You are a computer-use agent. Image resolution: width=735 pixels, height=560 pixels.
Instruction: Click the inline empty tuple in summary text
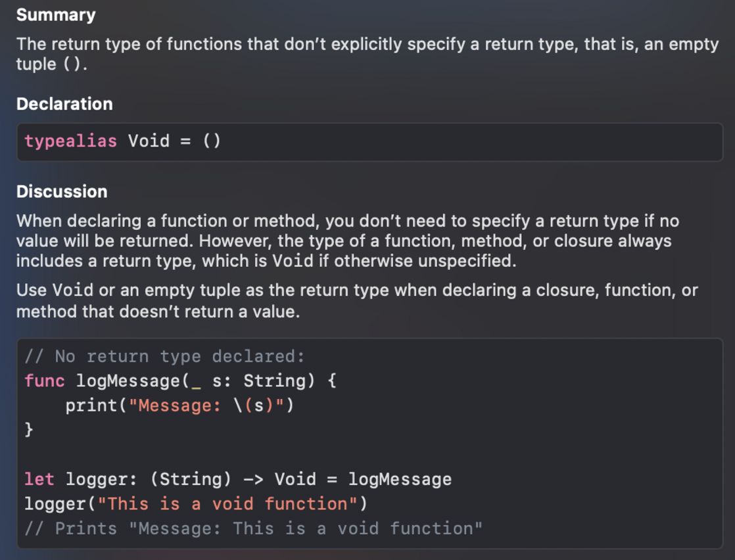click(x=72, y=64)
